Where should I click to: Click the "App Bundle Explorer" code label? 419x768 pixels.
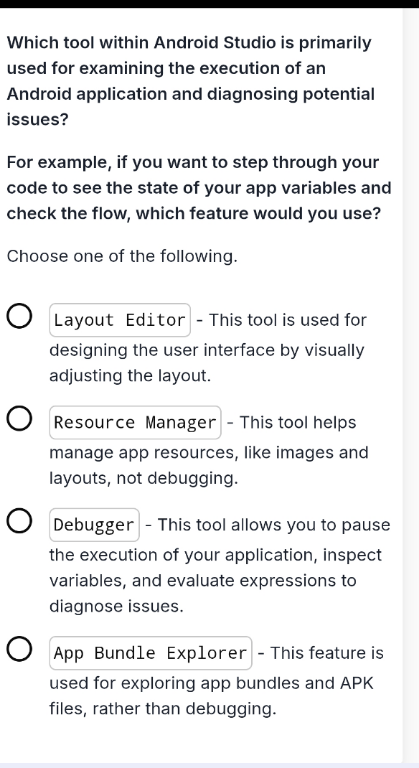(150, 653)
